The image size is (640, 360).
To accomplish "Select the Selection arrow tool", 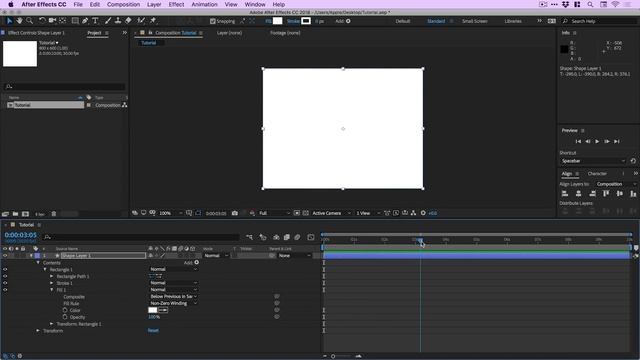I will point(10,21).
